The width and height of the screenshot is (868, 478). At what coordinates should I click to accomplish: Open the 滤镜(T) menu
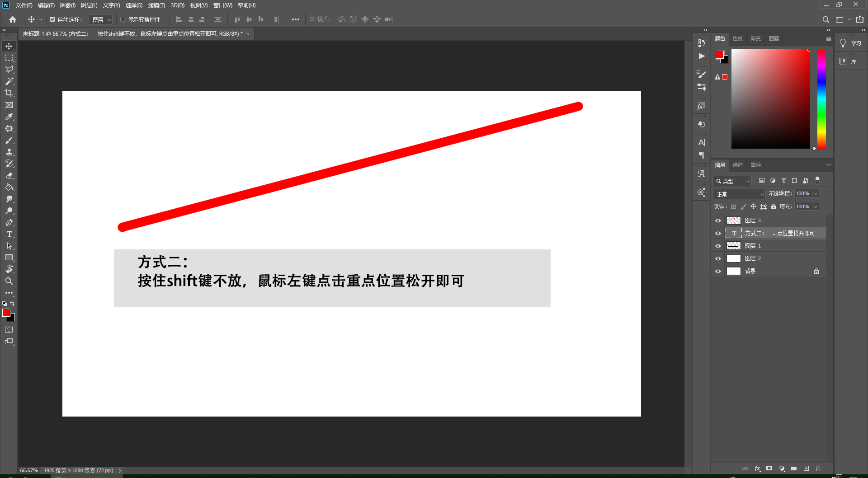coord(156,5)
